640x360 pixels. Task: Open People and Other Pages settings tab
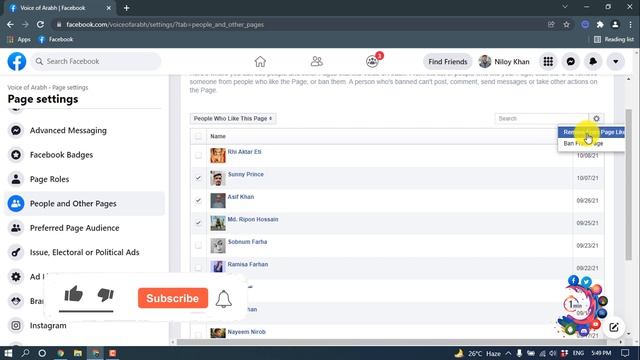tap(84, 204)
